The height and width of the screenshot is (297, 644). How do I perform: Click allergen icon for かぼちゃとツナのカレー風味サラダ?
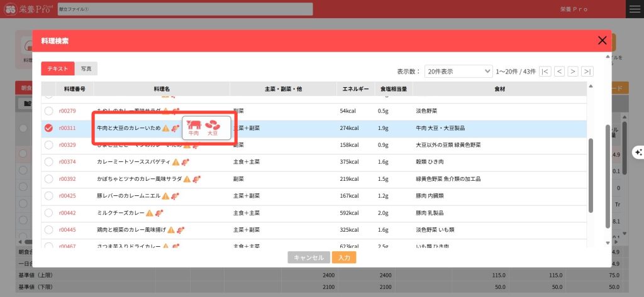(x=197, y=179)
